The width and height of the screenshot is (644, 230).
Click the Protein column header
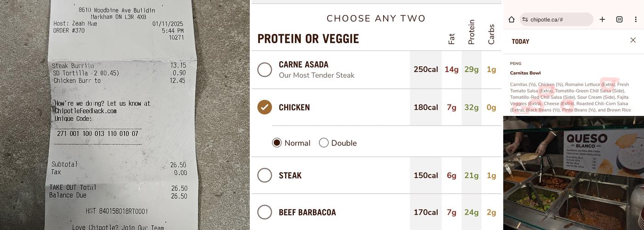coord(471,32)
